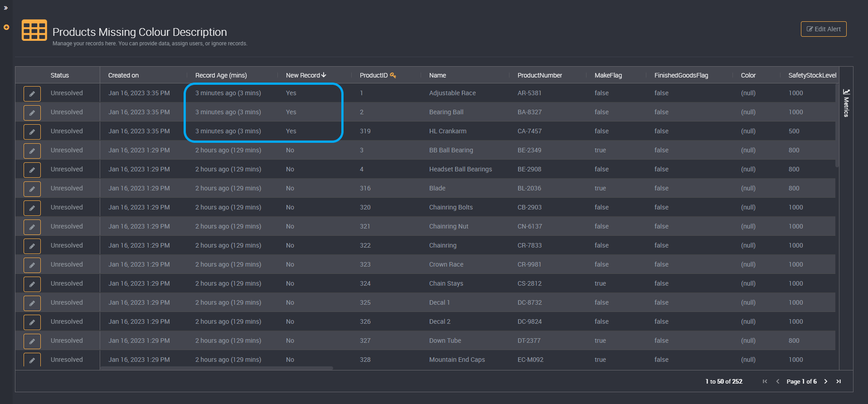The width and height of the screenshot is (868, 404).
Task: Select the HL Crankarm name cell
Action: 447,131
